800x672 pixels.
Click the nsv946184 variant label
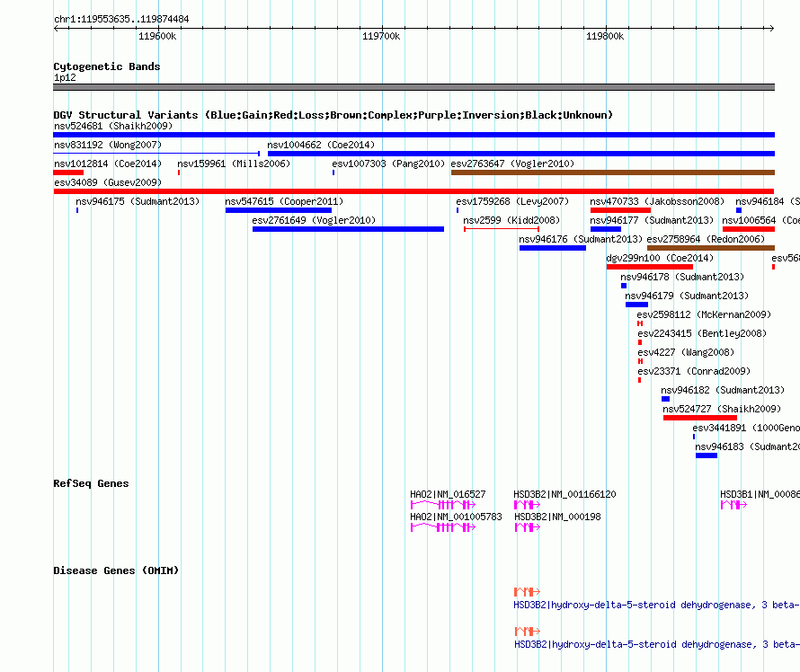pyautogui.click(x=768, y=201)
